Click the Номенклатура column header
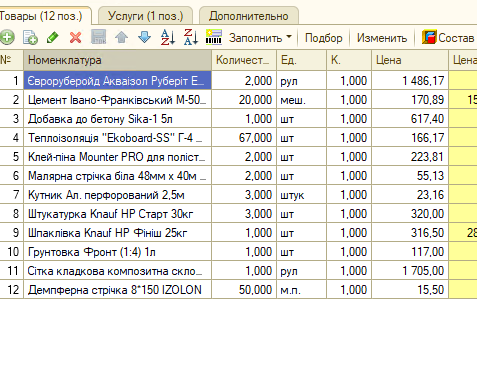This screenshot has width=477, height=378. click(x=117, y=60)
